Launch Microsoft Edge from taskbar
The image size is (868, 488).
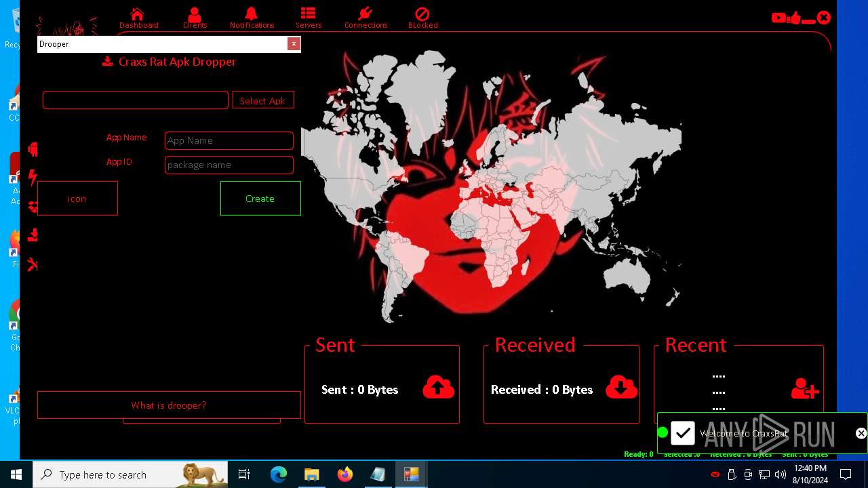tap(279, 474)
